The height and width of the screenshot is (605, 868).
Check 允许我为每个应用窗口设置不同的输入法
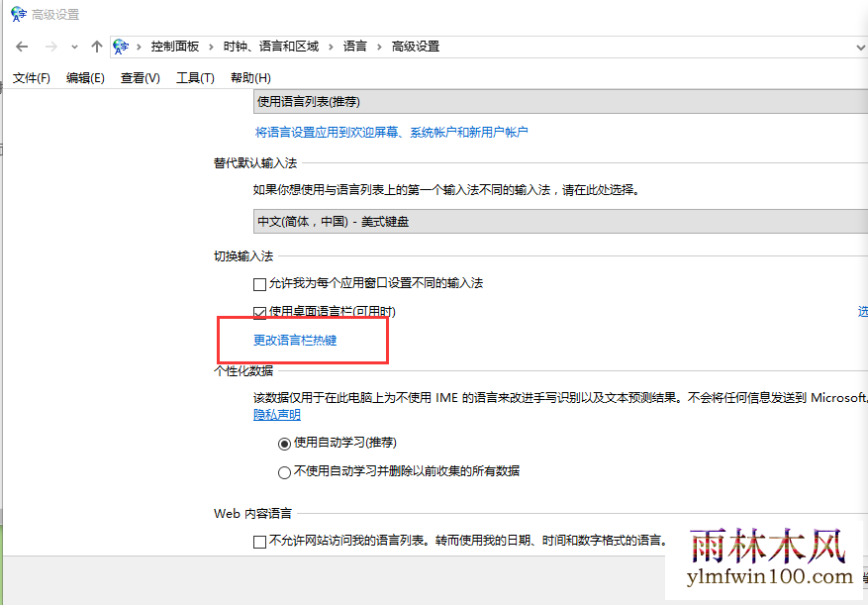coord(259,284)
